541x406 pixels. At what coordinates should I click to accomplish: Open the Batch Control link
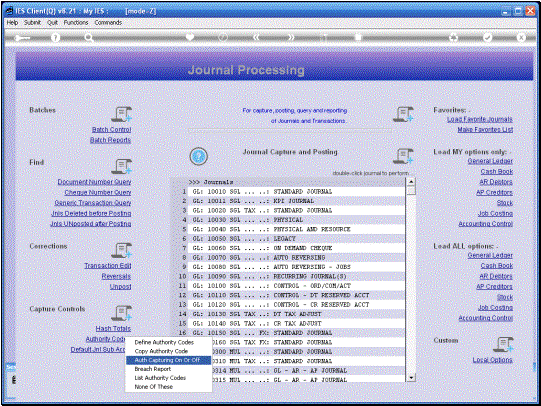pyautogui.click(x=111, y=130)
